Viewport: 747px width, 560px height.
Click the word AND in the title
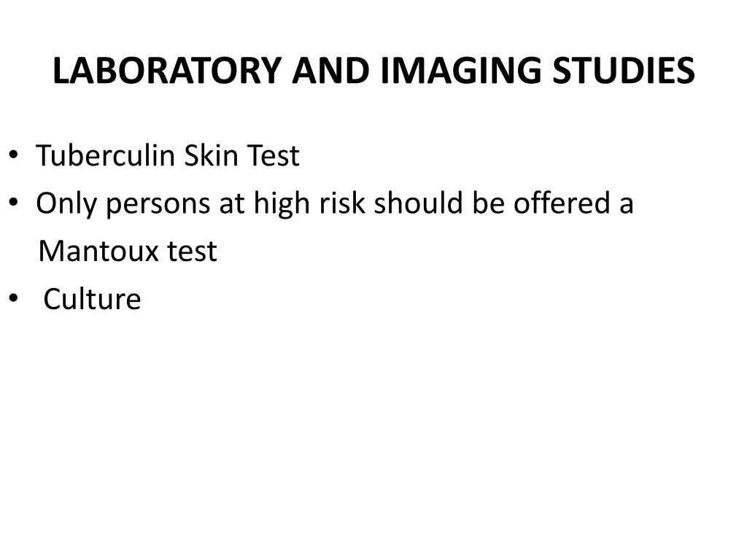pyautogui.click(x=331, y=71)
